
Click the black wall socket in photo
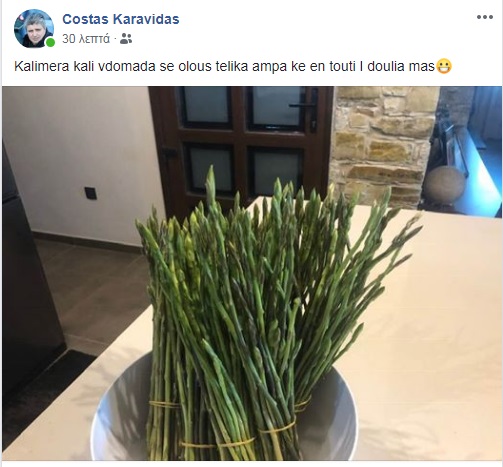pos(90,193)
